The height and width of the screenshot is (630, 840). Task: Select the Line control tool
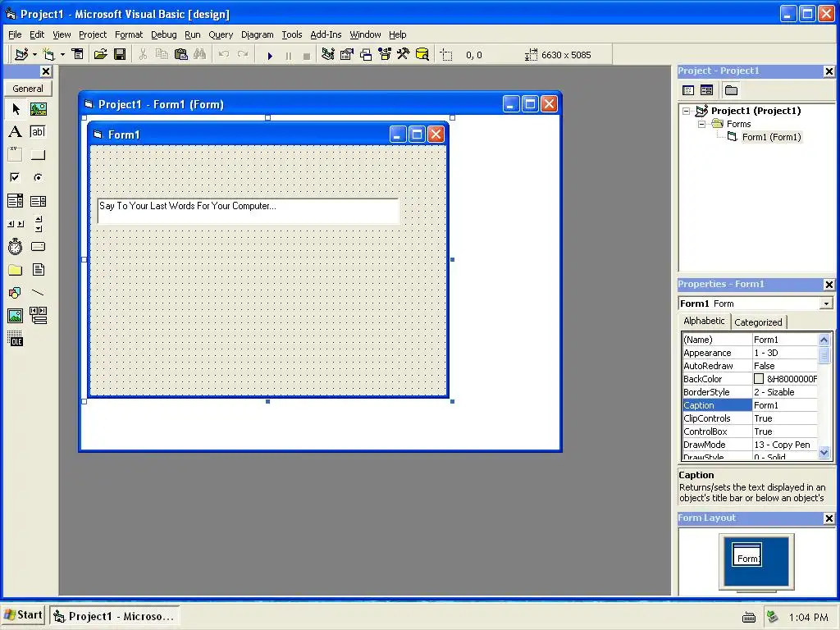pos(38,293)
